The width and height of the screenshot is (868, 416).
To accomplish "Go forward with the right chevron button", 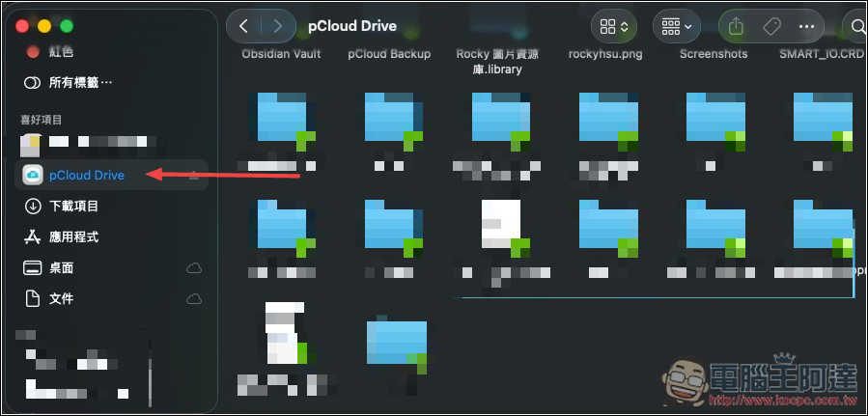I will pos(279,26).
